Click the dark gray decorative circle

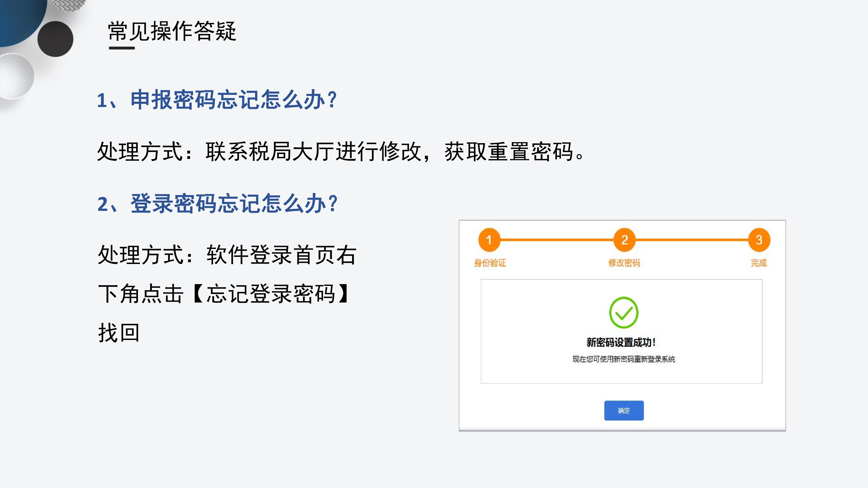coord(55,39)
